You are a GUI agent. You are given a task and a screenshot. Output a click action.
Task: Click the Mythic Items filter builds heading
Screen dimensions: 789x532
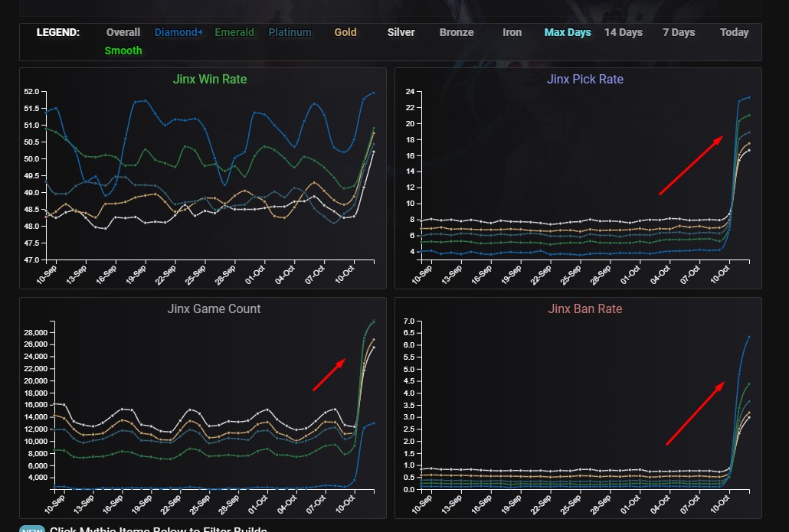tap(158, 529)
